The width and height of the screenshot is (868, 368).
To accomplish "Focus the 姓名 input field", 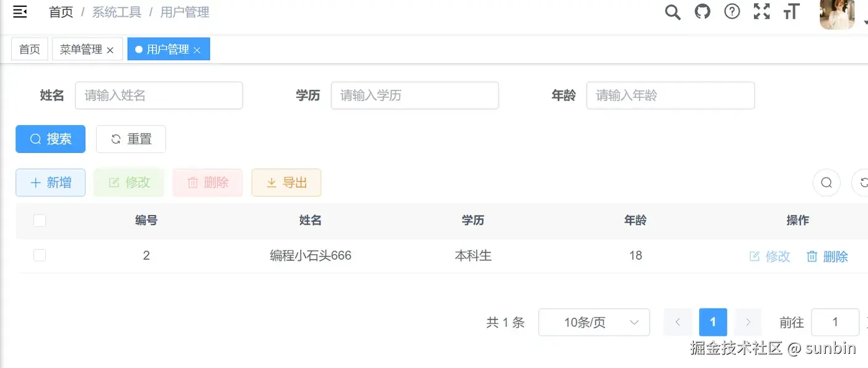I will point(159,95).
